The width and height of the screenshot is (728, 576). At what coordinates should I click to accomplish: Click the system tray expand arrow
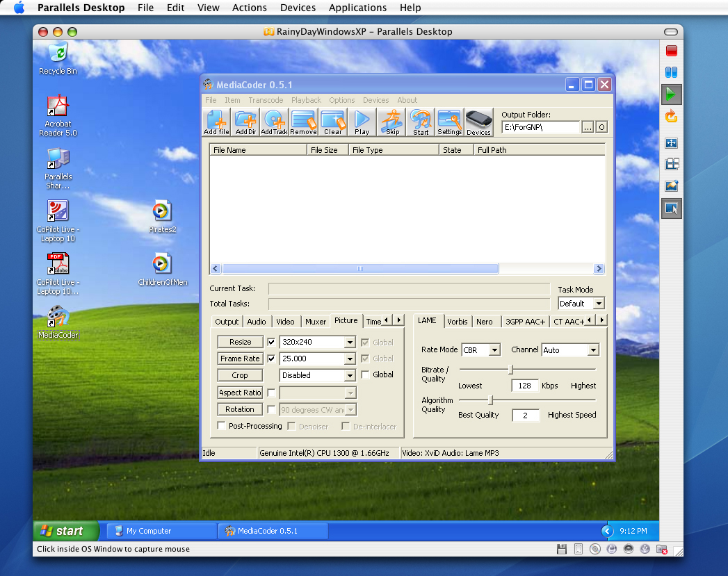[x=607, y=531]
